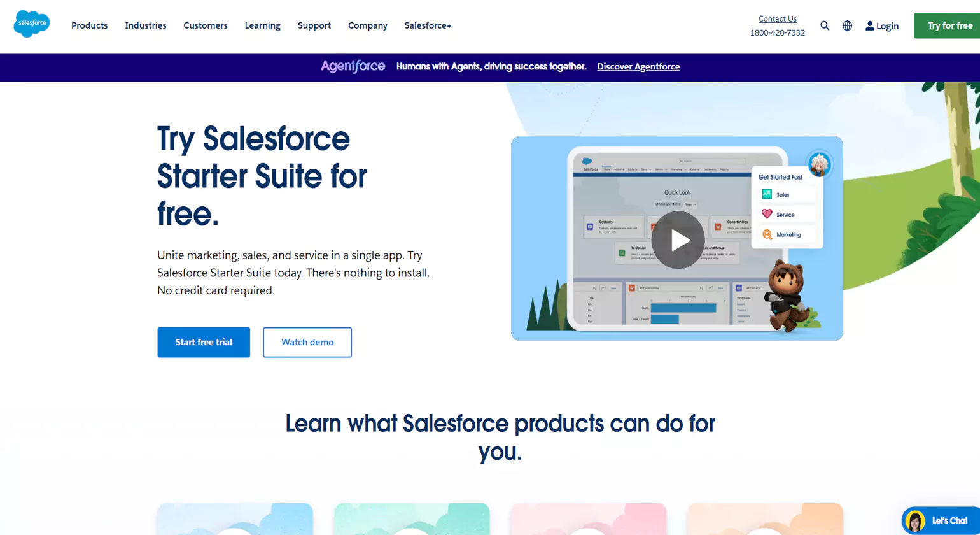980x535 pixels.
Task: Open the Salesforce+ dropdown
Action: 427,25
